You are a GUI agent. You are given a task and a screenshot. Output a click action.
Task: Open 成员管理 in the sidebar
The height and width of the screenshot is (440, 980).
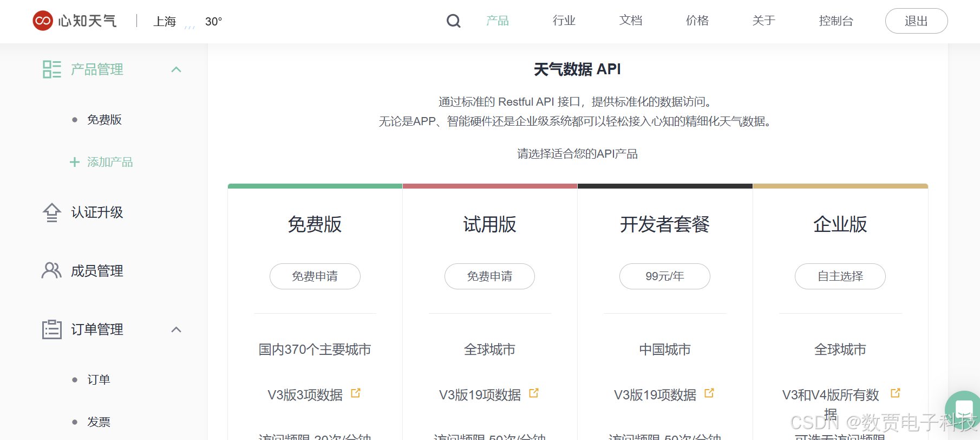[97, 271]
